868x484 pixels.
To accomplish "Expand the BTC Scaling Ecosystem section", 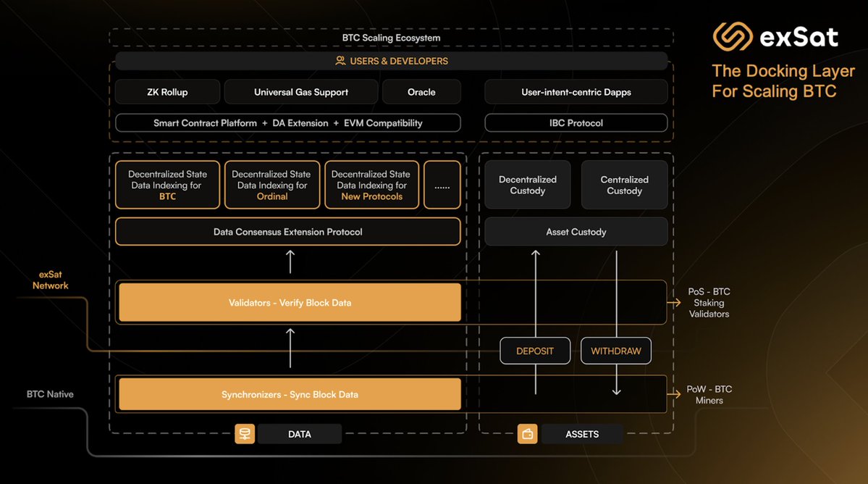I will pos(391,38).
